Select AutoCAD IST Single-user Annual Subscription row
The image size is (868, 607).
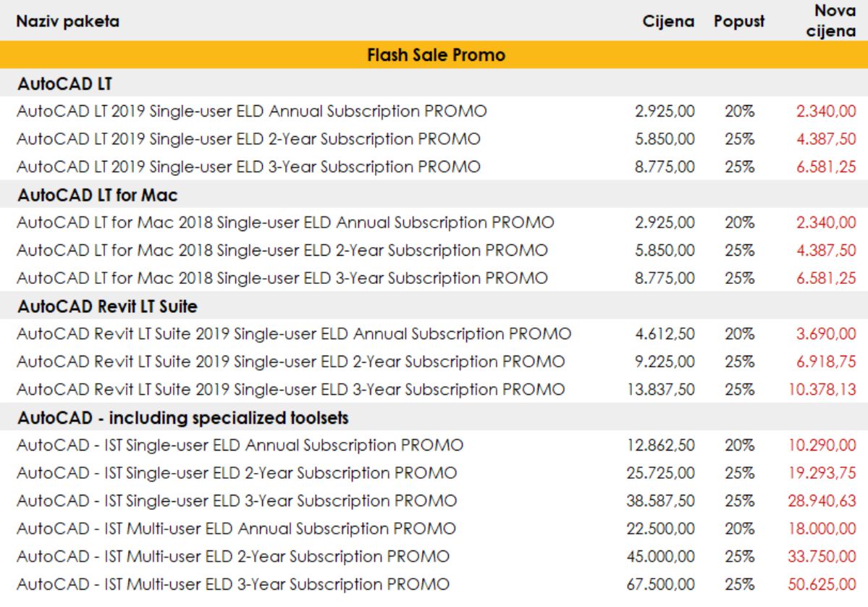240,445
